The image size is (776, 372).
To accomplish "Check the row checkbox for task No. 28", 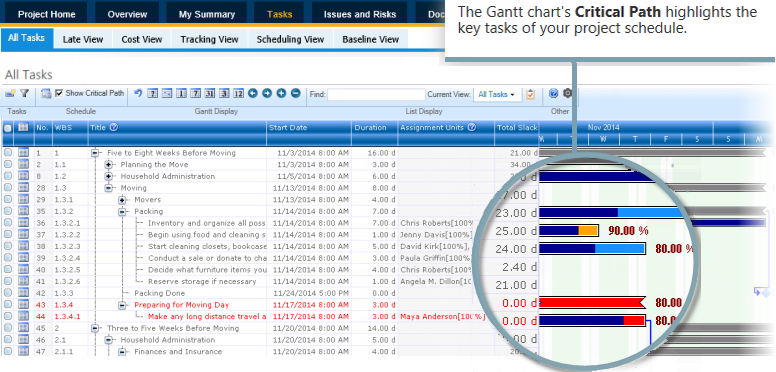I will click(x=8, y=188).
